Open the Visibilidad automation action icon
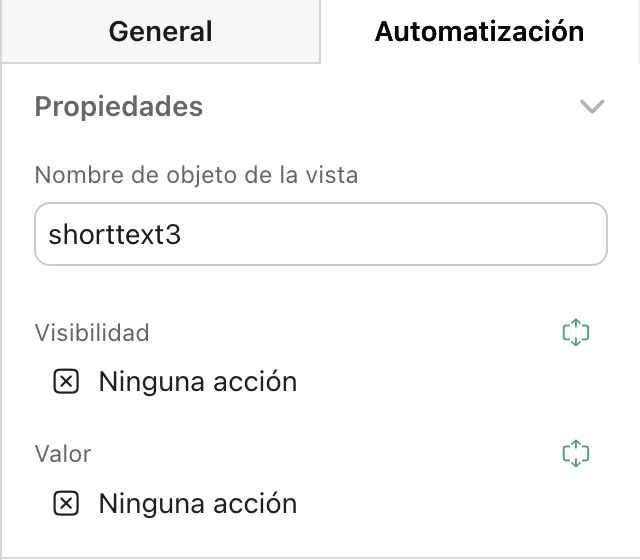Viewport: 640px width, 560px height. pyautogui.click(x=577, y=333)
